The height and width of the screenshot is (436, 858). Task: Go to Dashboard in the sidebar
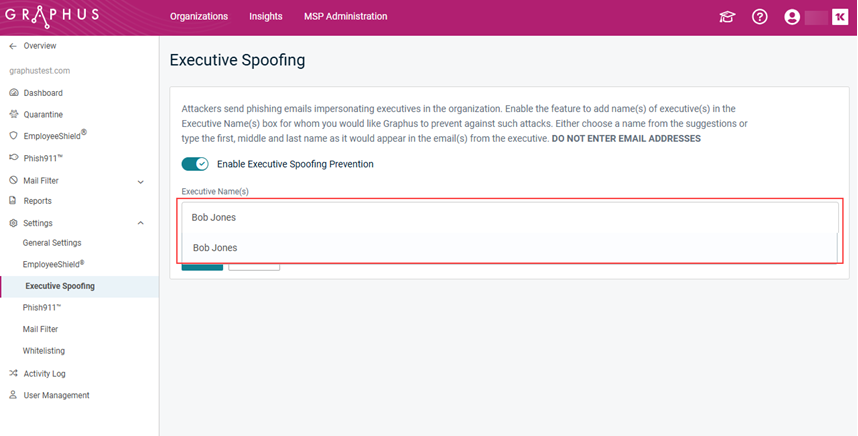click(43, 93)
